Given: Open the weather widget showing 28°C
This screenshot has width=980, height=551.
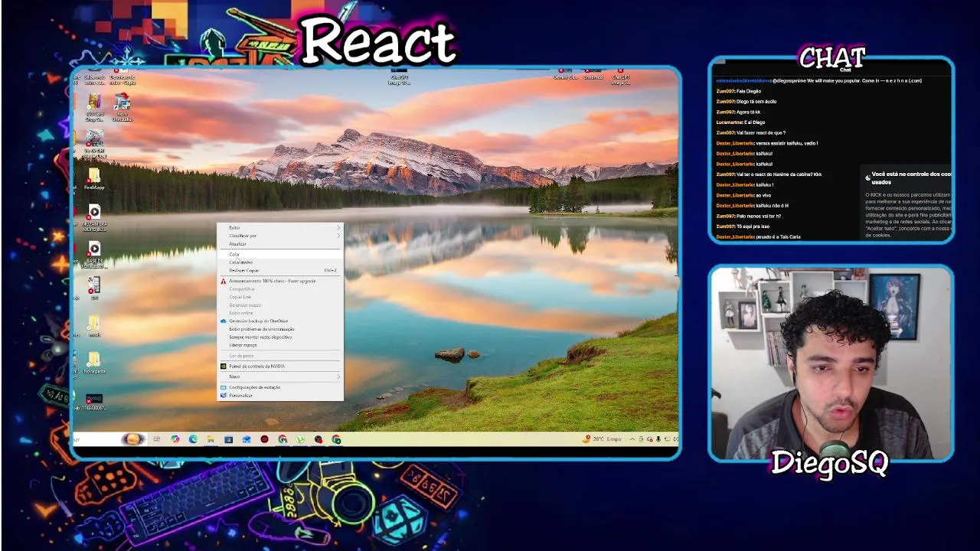Looking at the screenshot, I should click(x=603, y=439).
